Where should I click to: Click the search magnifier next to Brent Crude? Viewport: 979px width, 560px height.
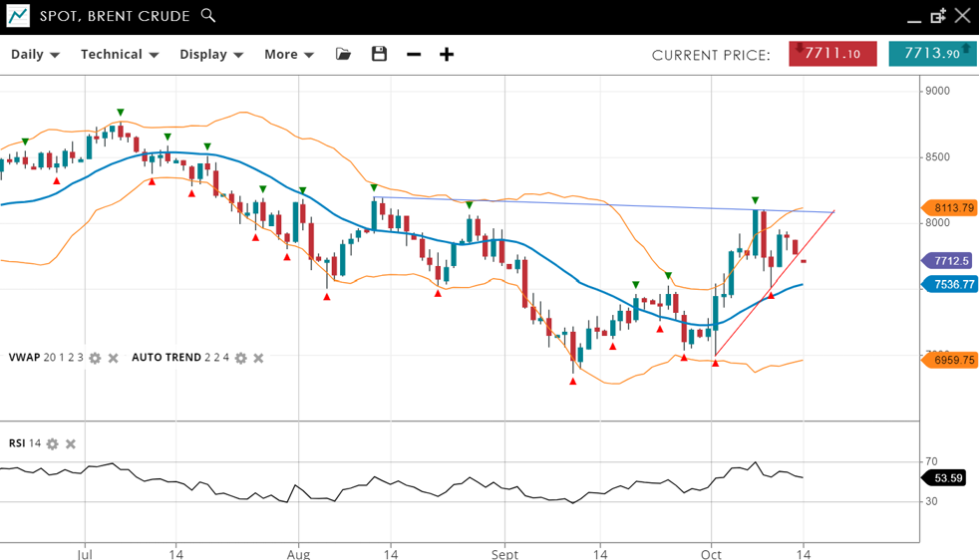pyautogui.click(x=207, y=15)
